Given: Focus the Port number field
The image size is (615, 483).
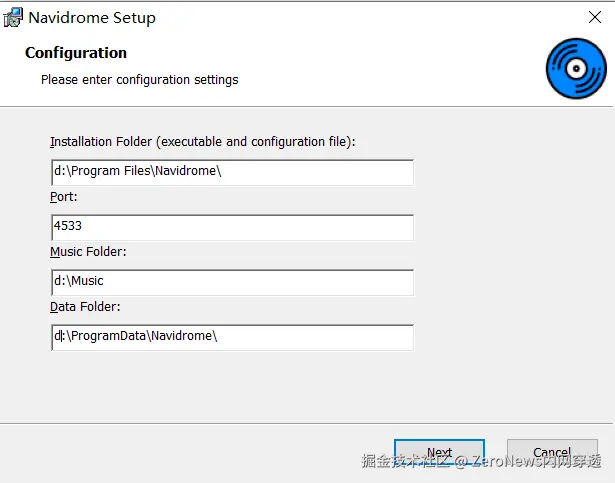Looking at the screenshot, I should coord(232,227).
